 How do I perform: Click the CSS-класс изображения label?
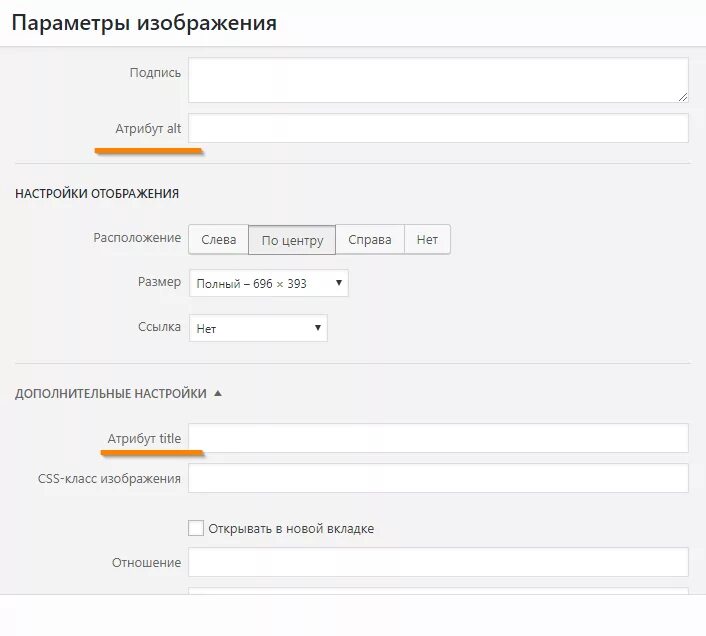tap(109, 478)
